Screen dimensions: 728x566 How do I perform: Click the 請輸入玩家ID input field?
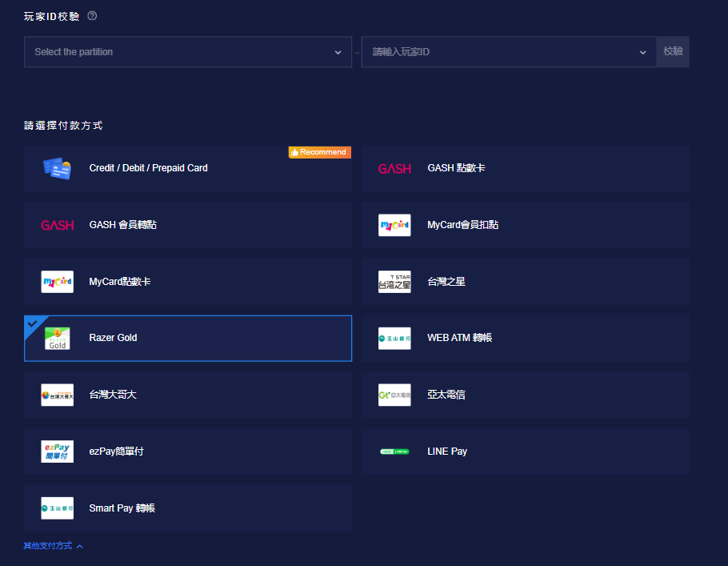click(496, 52)
